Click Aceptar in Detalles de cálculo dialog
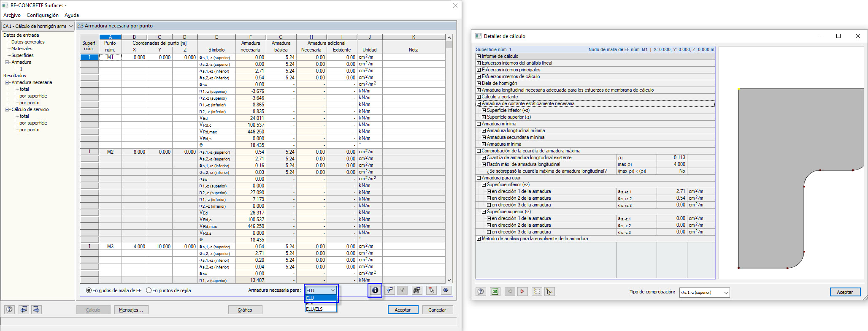Viewport: 868px width, 331px height. (845, 292)
